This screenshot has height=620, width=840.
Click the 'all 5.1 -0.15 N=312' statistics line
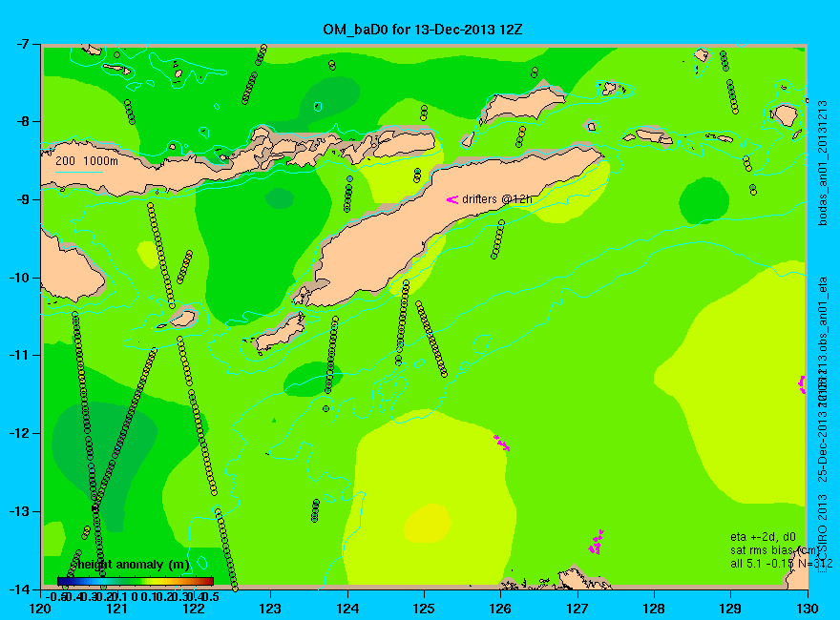[781, 564]
